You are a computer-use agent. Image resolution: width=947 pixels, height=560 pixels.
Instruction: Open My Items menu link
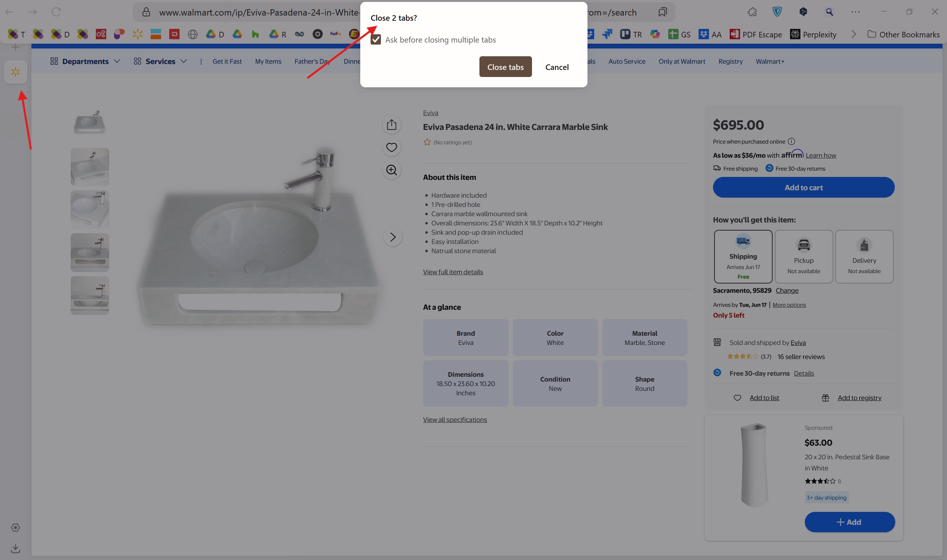click(x=268, y=61)
